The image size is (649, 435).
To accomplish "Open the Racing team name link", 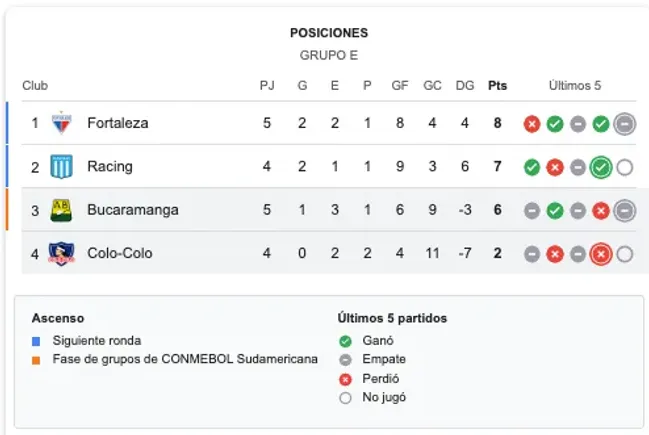I will (110, 166).
